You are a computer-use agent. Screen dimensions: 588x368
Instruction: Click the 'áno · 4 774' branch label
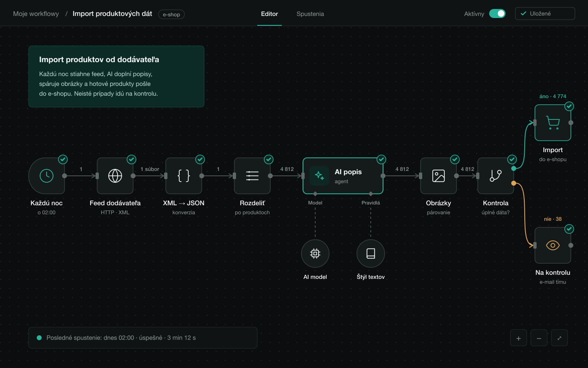(553, 96)
